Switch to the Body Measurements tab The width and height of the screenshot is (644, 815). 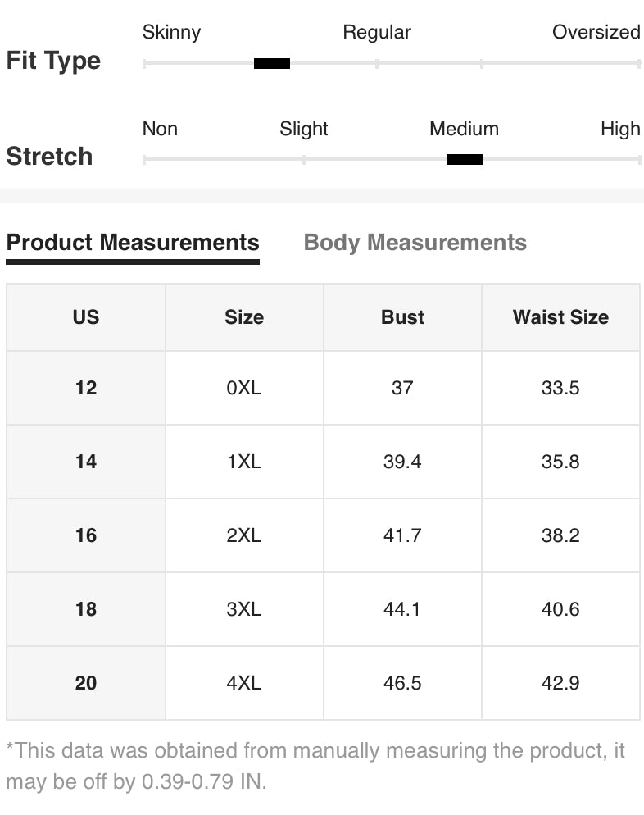coord(415,242)
